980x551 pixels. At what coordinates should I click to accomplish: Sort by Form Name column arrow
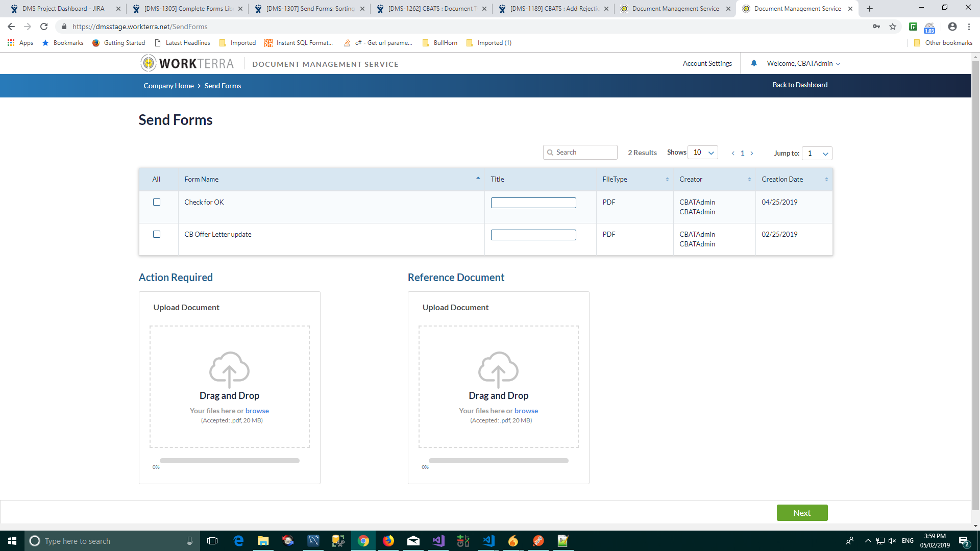tap(478, 179)
